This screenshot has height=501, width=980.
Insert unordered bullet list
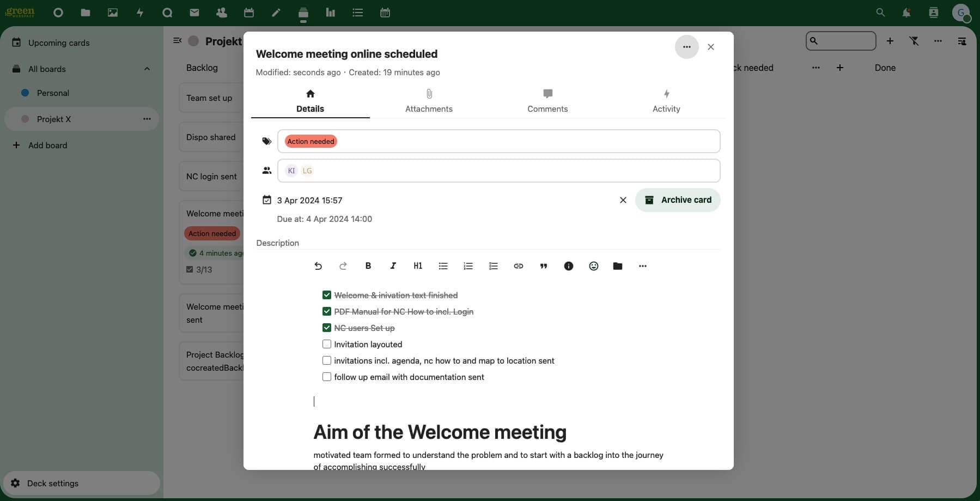pyautogui.click(x=443, y=266)
